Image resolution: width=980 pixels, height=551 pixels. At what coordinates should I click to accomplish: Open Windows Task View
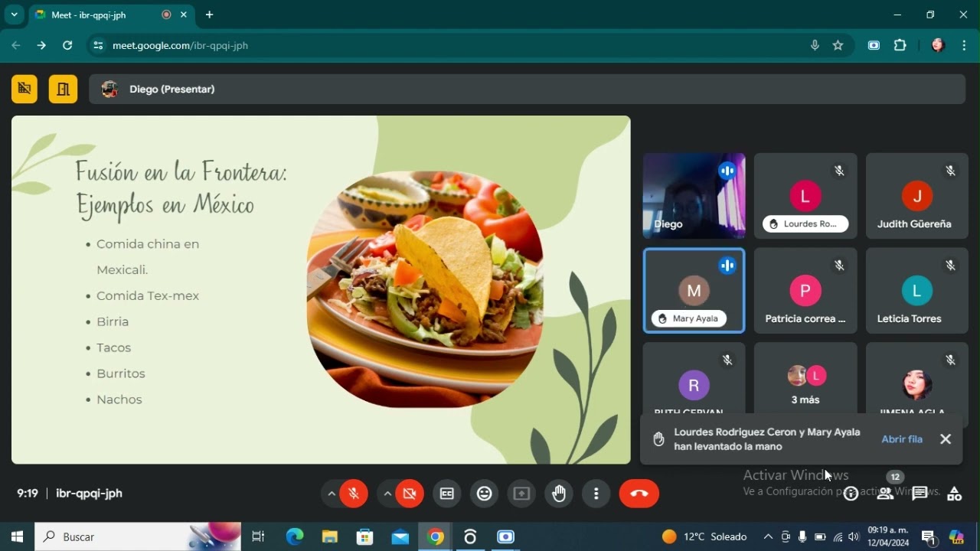[258, 536]
